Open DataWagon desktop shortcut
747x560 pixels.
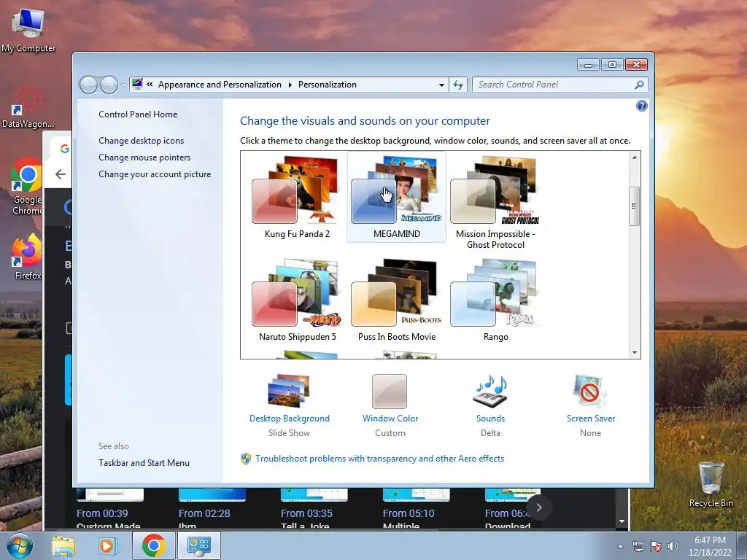point(28,106)
